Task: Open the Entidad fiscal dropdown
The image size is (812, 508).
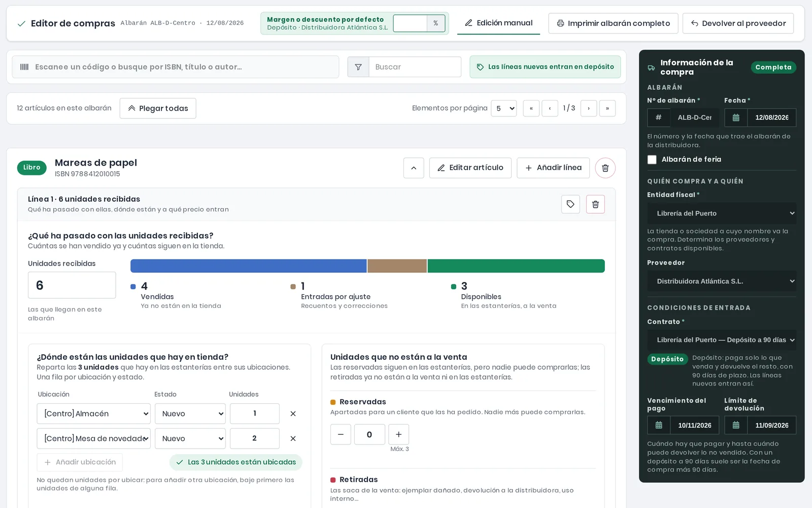Action: [722, 213]
